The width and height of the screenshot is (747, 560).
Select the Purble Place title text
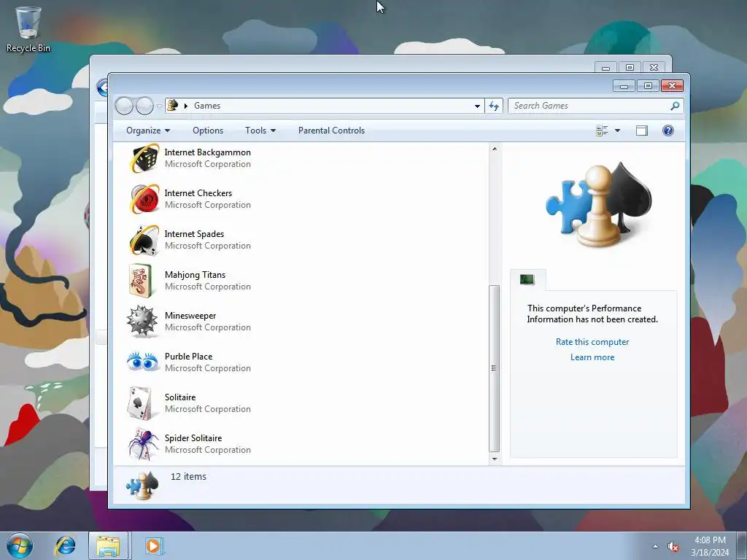coord(189,357)
